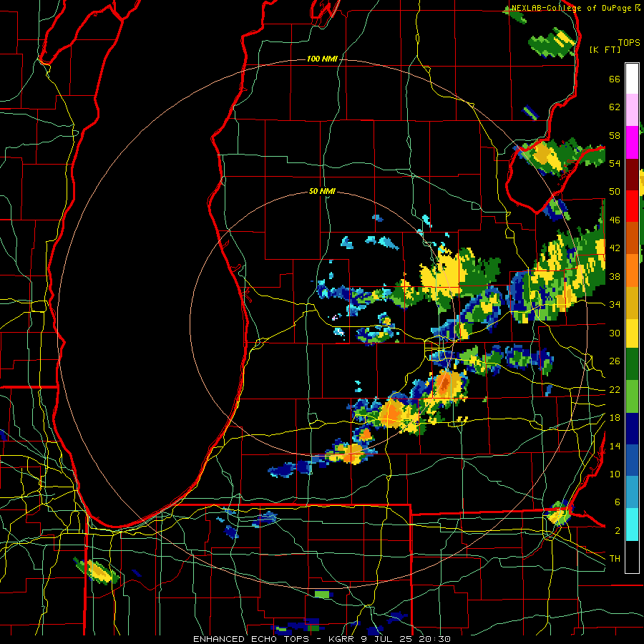Click the yellow legend swatch

tap(632, 333)
